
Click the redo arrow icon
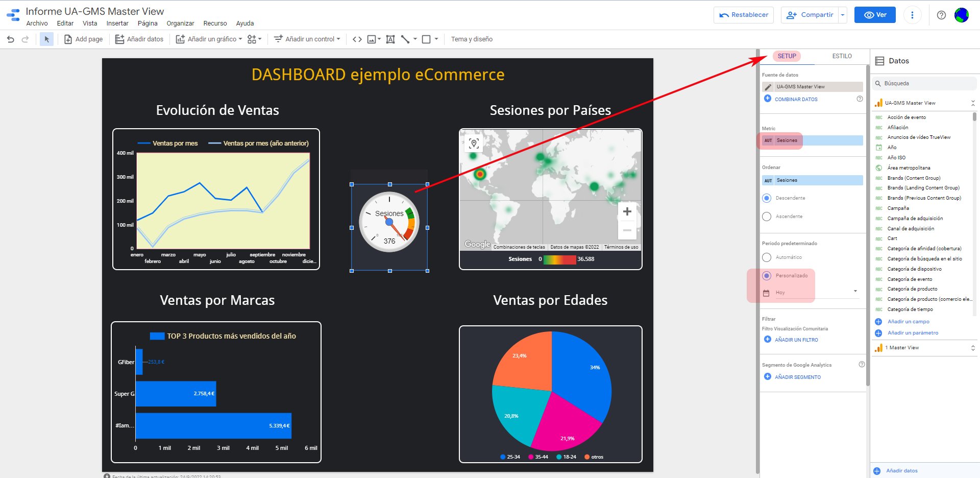pos(25,39)
